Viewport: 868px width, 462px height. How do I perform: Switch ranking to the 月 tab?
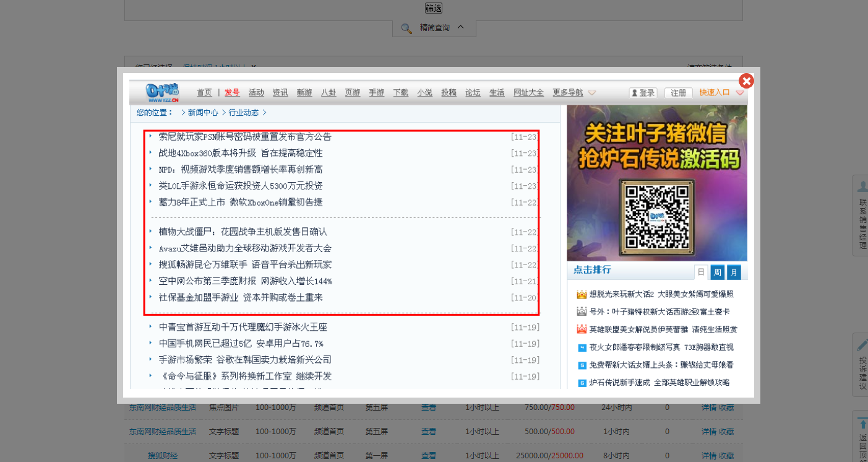(x=733, y=272)
